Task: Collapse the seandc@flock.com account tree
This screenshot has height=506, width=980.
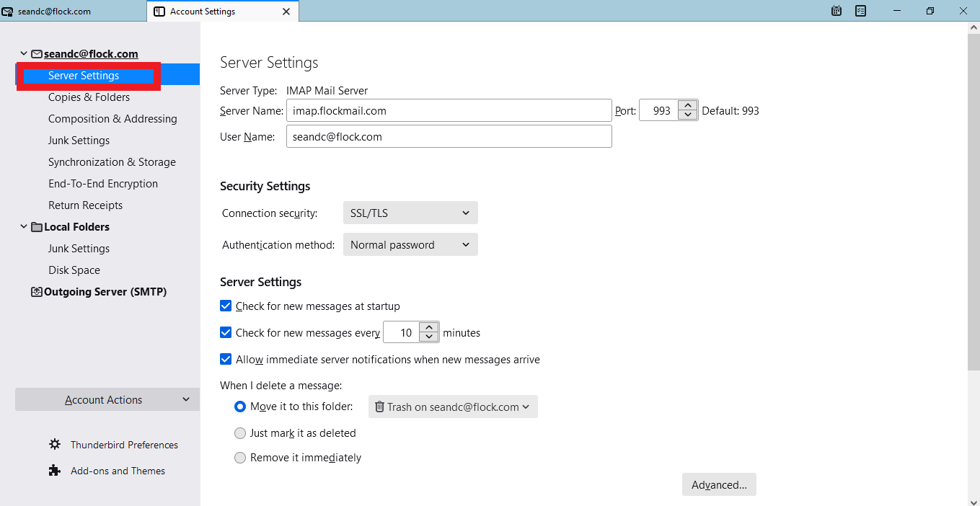Action: 24,54
